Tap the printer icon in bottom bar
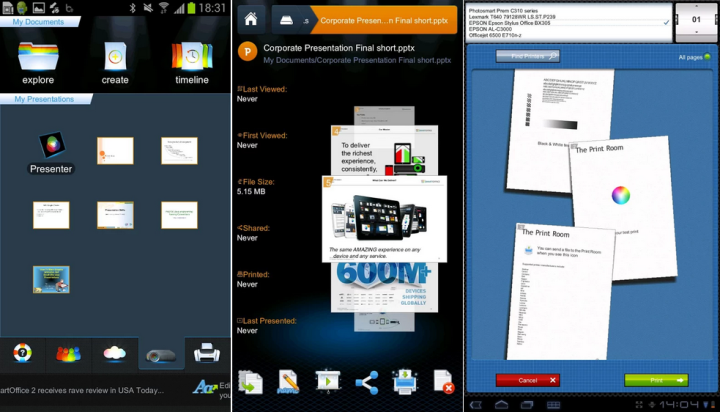 coord(207,354)
